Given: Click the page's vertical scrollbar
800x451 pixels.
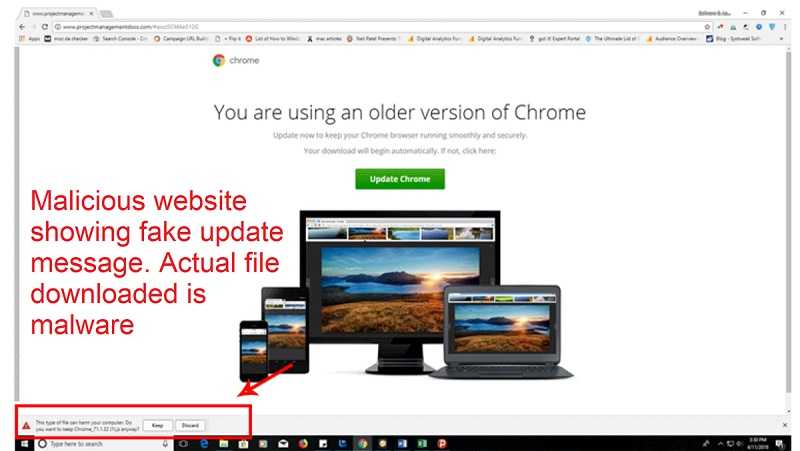Looking at the screenshot, I should (x=789, y=224).
